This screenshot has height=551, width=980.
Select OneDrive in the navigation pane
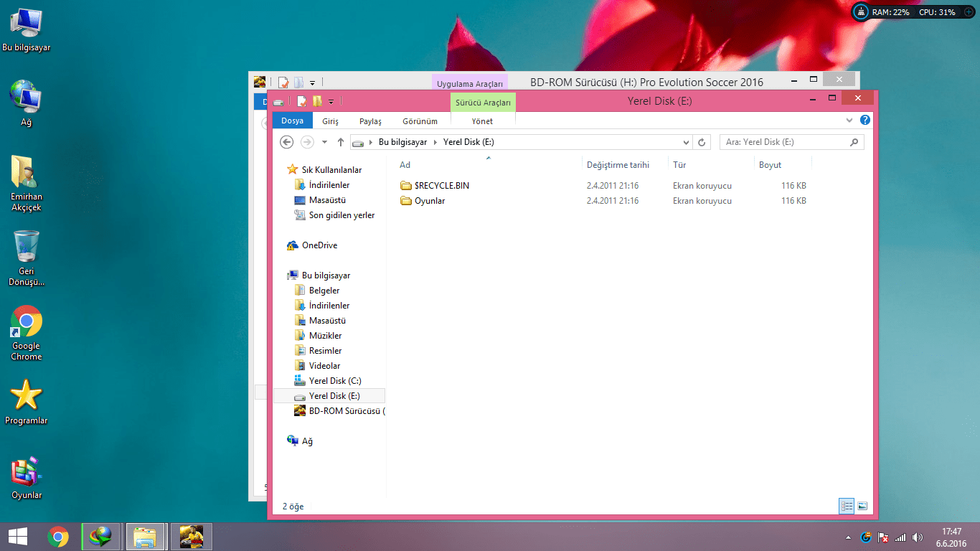[x=319, y=245]
